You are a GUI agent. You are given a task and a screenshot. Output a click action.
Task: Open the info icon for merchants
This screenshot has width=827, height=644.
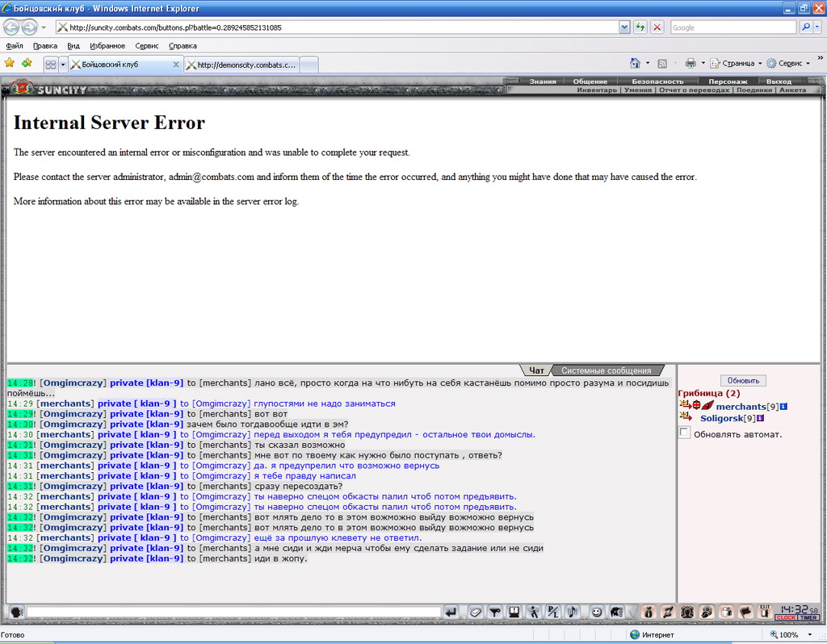[x=783, y=406]
